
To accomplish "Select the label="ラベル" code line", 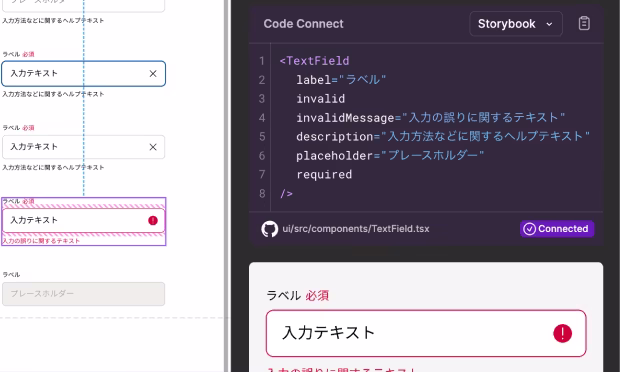I will click(x=341, y=80).
